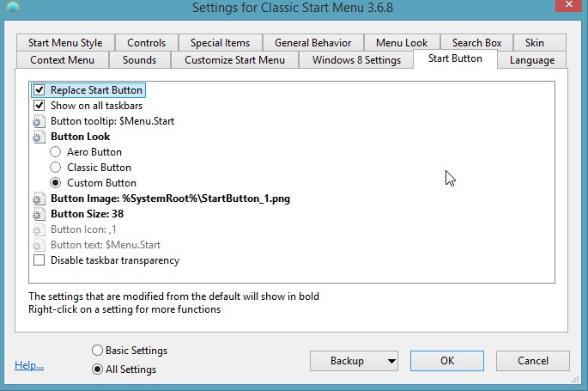The image size is (588, 391).
Task: Uncheck Replace Start Button checkbox
Action: click(39, 90)
